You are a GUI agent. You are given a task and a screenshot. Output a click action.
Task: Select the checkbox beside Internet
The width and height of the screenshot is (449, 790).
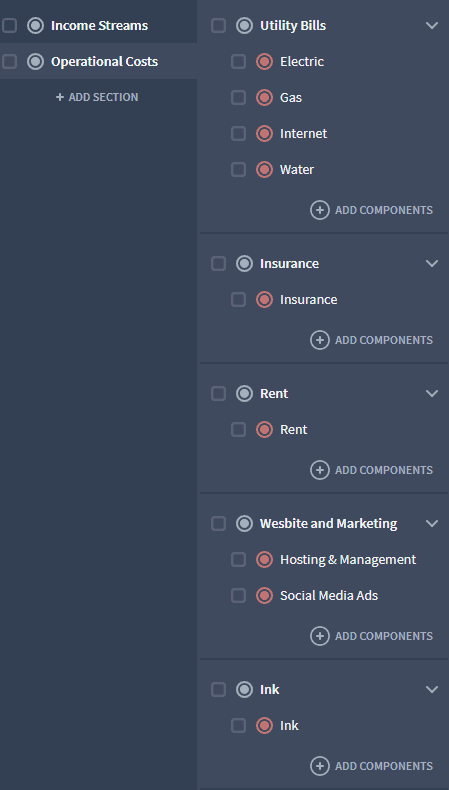[x=238, y=134]
